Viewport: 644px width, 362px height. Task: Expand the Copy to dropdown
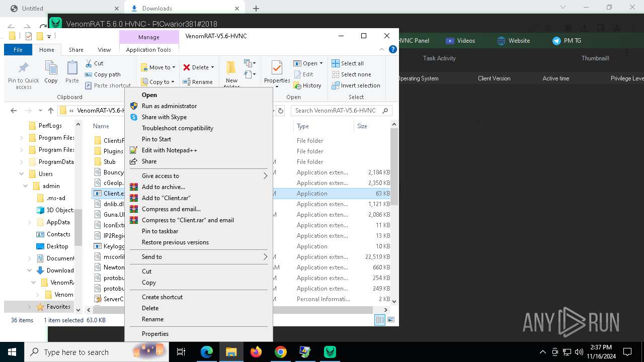173,82
